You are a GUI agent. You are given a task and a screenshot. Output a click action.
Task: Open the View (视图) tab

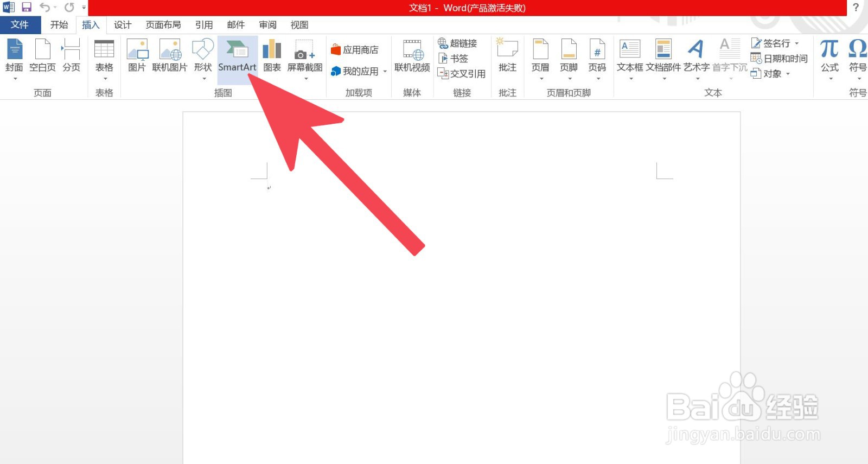(299, 25)
